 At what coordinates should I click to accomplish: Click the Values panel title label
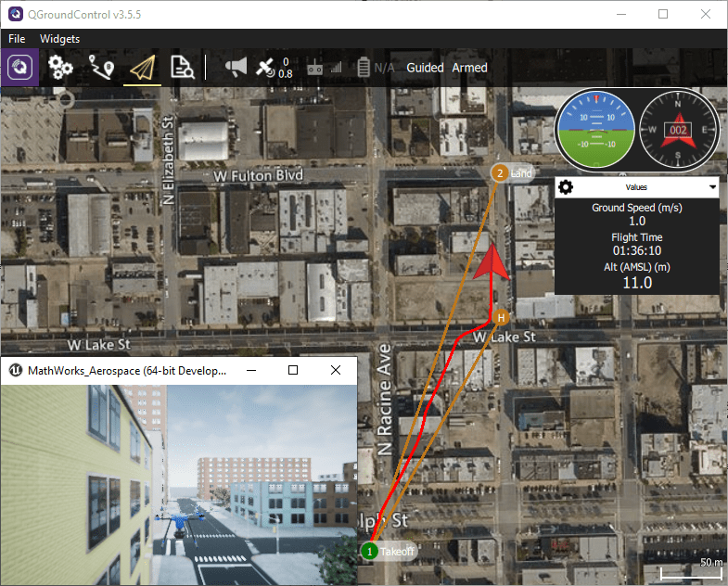point(636,187)
